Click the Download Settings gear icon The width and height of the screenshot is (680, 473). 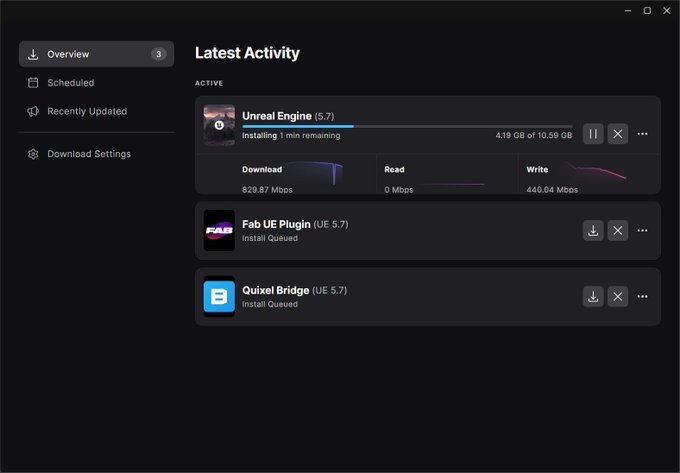[33, 154]
